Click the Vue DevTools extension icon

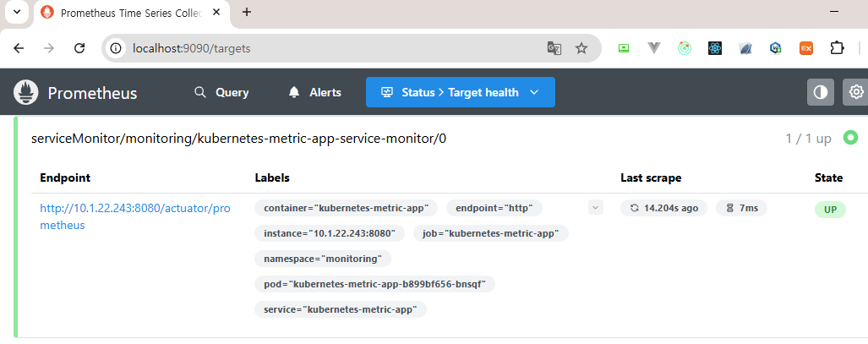(x=653, y=48)
